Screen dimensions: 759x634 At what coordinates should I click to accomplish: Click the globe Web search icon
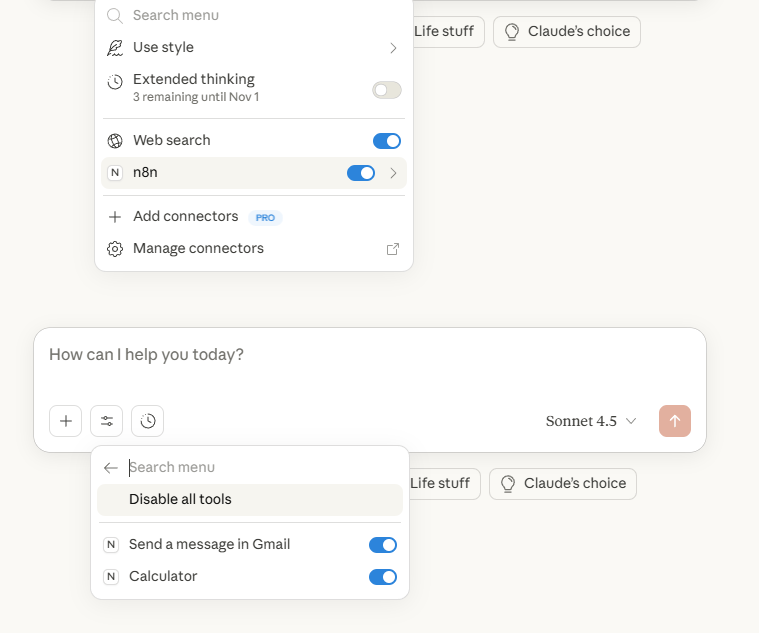(x=115, y=141)
